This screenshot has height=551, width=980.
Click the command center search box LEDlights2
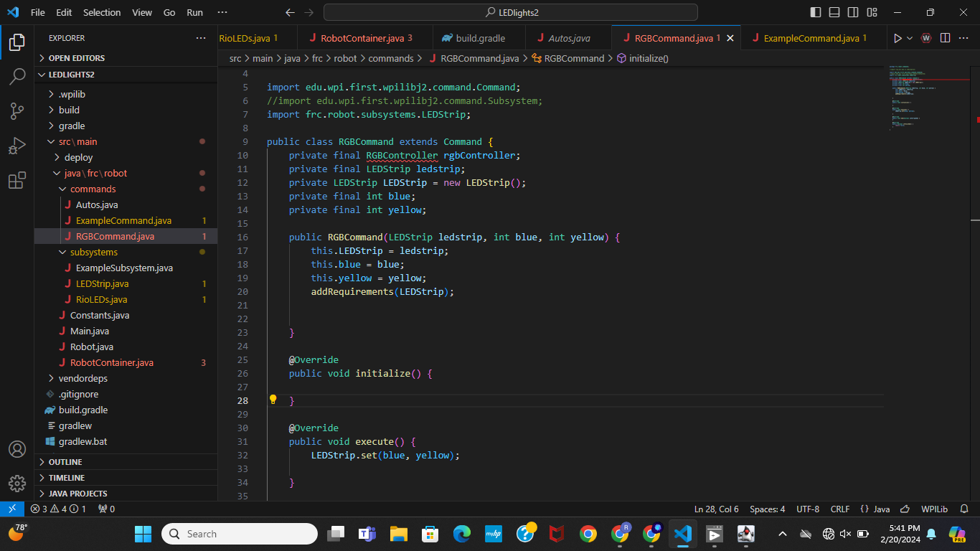coord(511,12)
